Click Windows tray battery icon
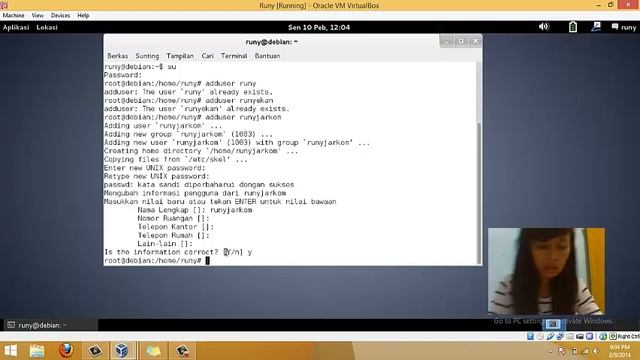Image resolution: width=640 pixels, height=360 pixels. 574,351
